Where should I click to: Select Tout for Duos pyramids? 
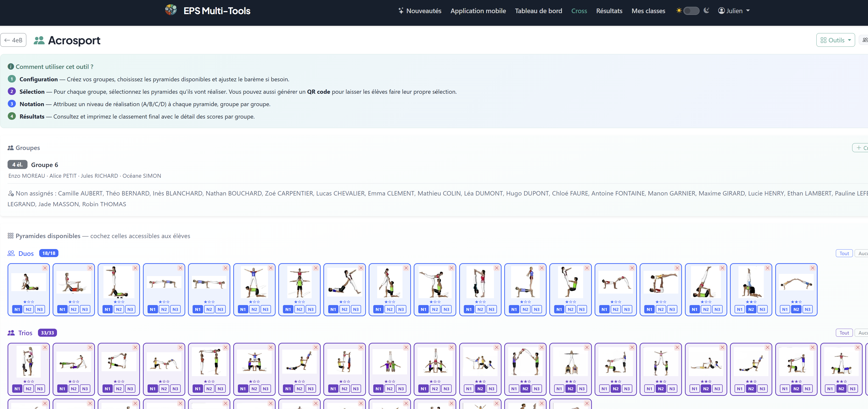844,253
